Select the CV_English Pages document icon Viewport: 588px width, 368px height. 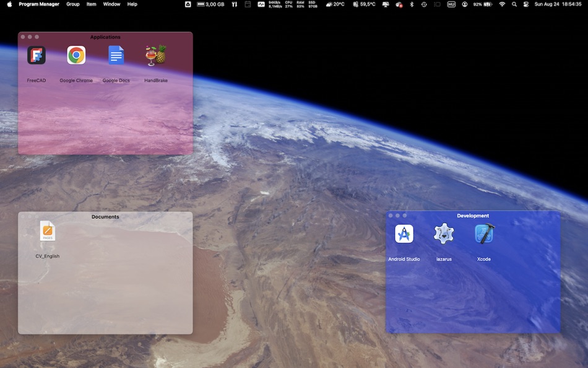pyautogui.click(x=48, y=231)
